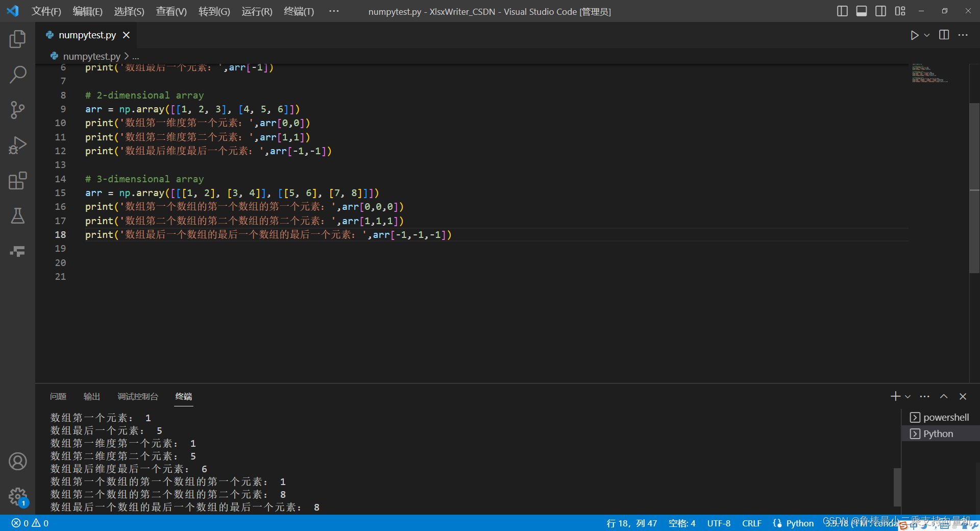The width and height of the screenshot is (980, 531).
Task: Open editor More Actions menu
Action: pos(963,35)
